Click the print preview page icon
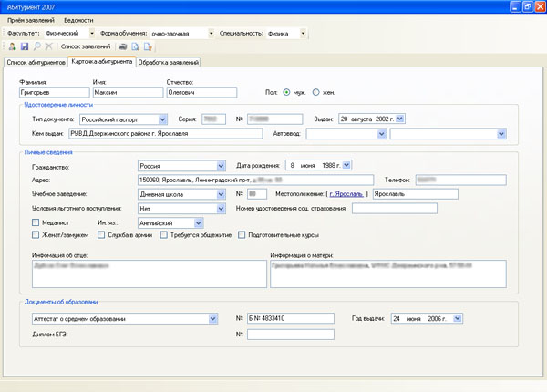 (135, 46)
